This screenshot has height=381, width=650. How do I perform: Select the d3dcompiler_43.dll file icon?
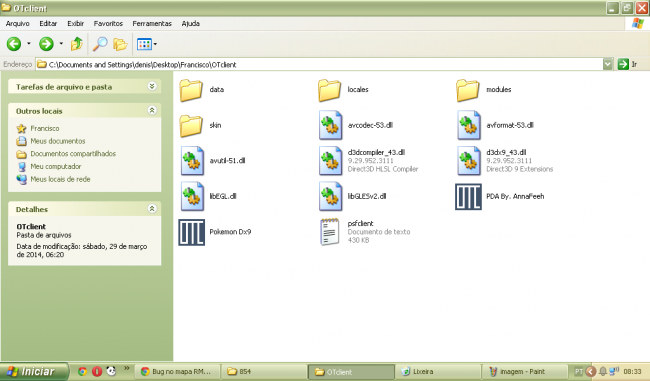tap(330, 161)
